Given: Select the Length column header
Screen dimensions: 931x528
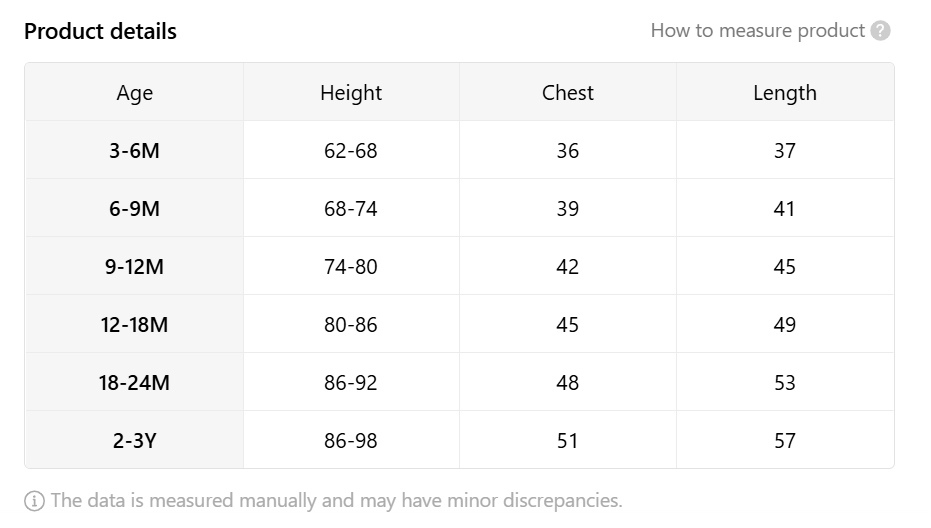Looking at the screenshot, I should (x=785, y=92).
